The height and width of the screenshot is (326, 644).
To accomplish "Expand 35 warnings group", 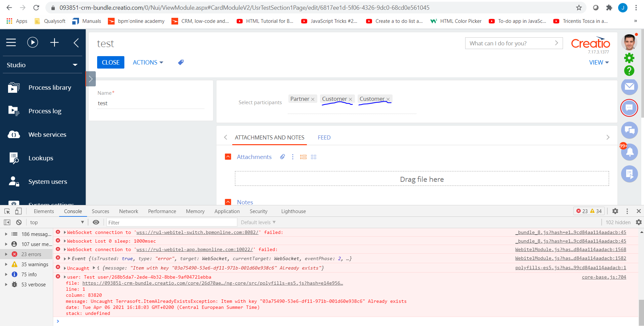I will 6,264.
